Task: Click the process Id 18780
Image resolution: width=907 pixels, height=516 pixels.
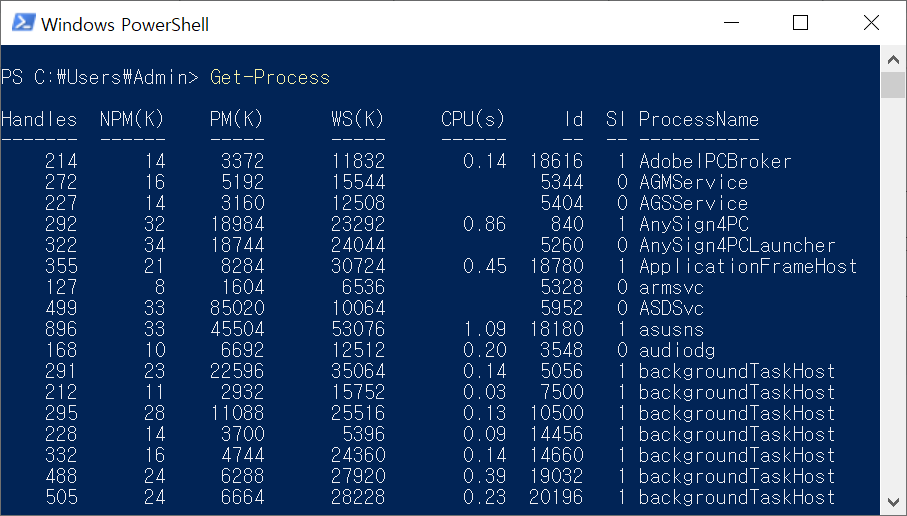Action: [x=556, y=266]
